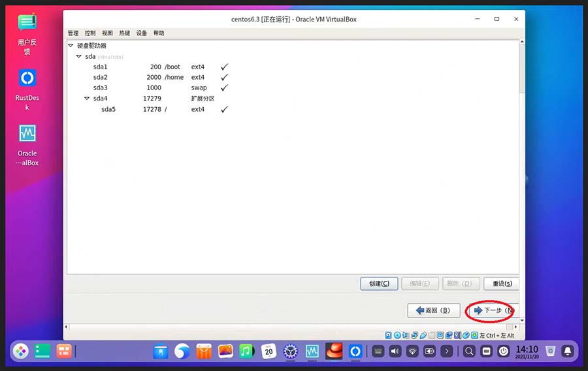The height and width of the screenshot is (371, 588).
Task: Open the green multitasking view dock icon
Action: point(42,351)
